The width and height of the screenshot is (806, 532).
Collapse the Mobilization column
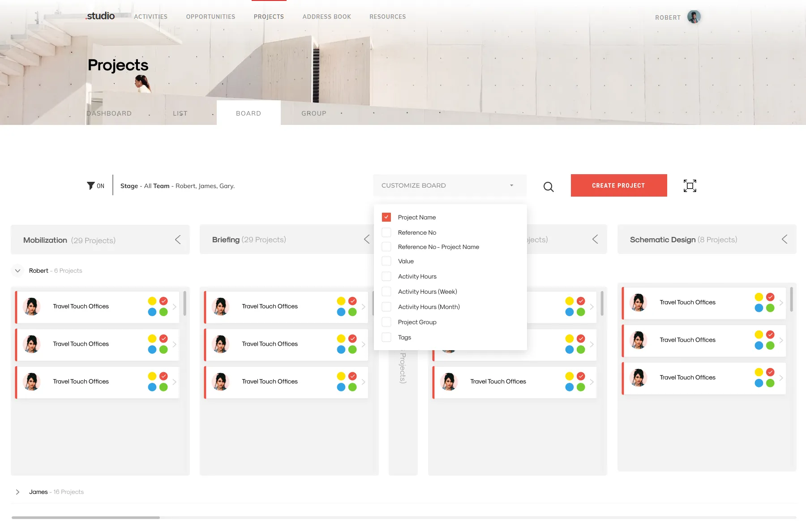(x=178, y=240)
